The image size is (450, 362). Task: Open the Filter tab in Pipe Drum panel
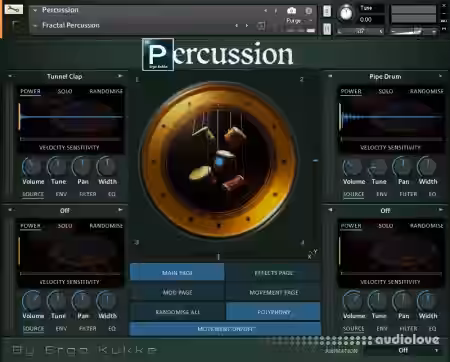(x=408, y=194)
